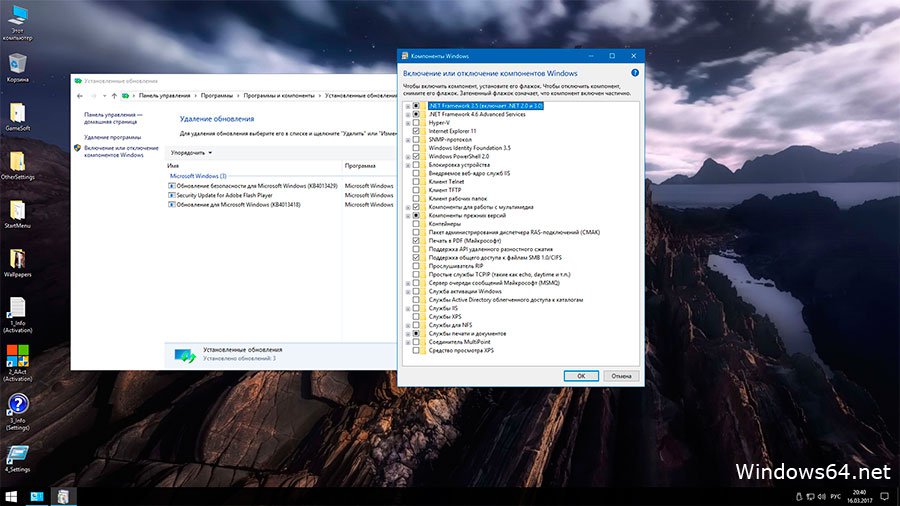Open the Wallpapers desktop folder
Screen dimensions: 900x506
tap(17, 258)
